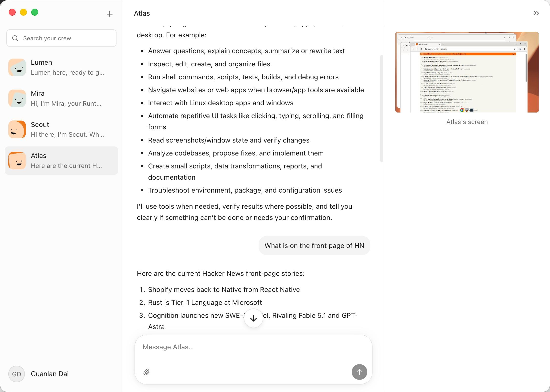
Task: Click the GD user avatar
Action: coord(17,374)
